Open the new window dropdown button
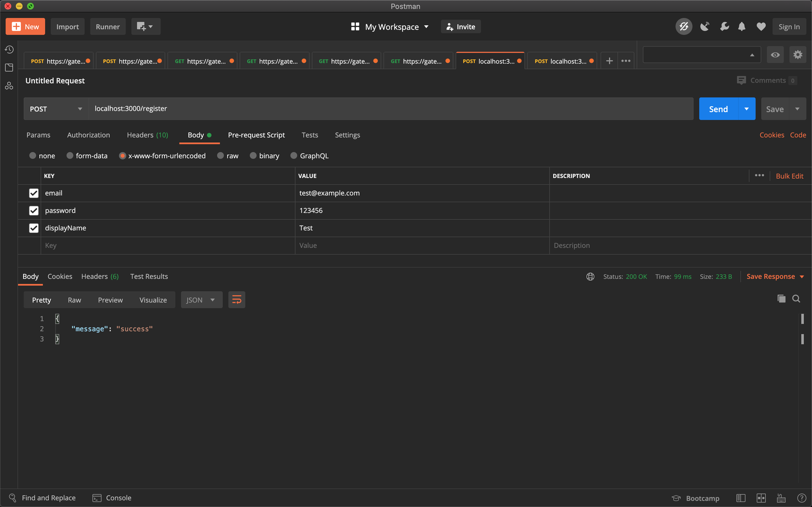Image resolution: width=812 pixels, height=507 pixels. pos(145,27)
